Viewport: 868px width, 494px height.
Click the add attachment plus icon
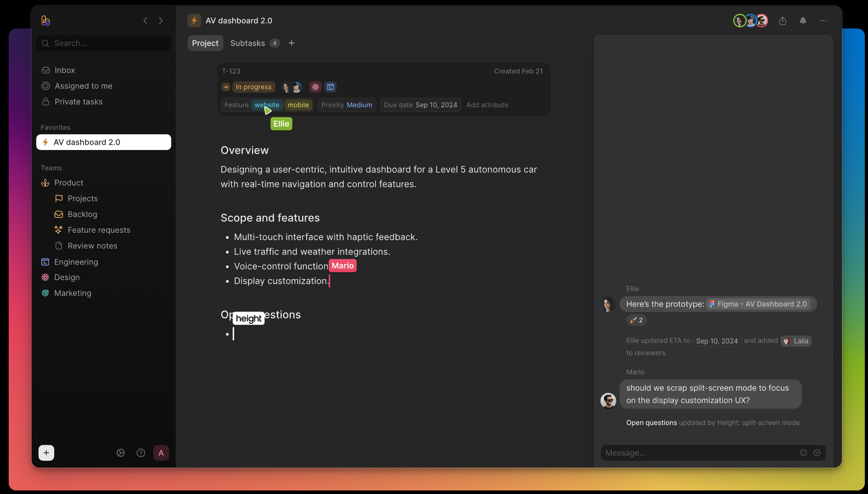[x=817, y=453]
